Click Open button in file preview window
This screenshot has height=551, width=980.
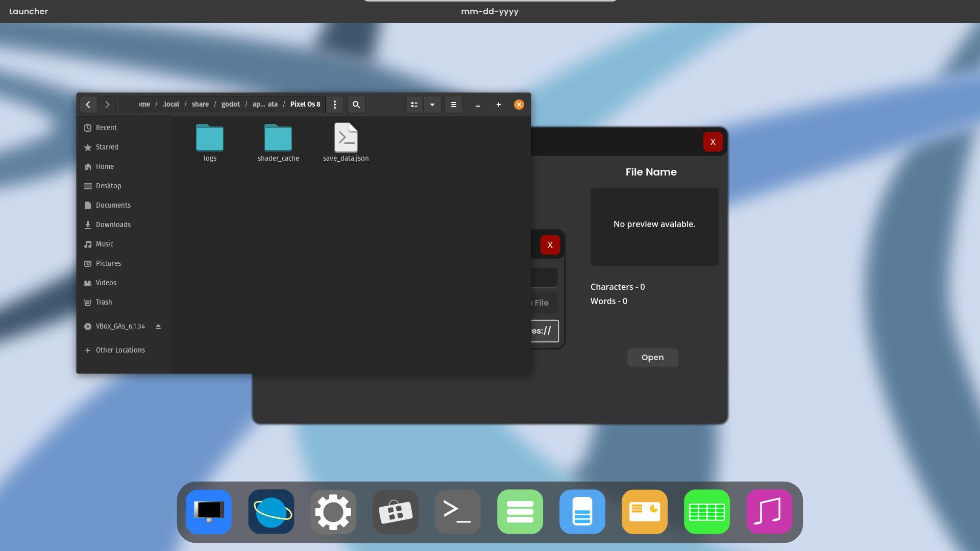tap(652, 358)
